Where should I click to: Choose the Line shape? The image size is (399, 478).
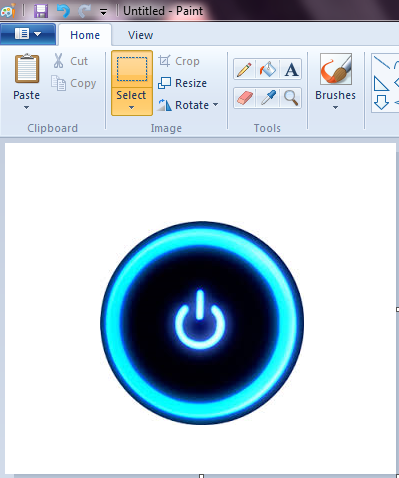[x=381, y=63]
